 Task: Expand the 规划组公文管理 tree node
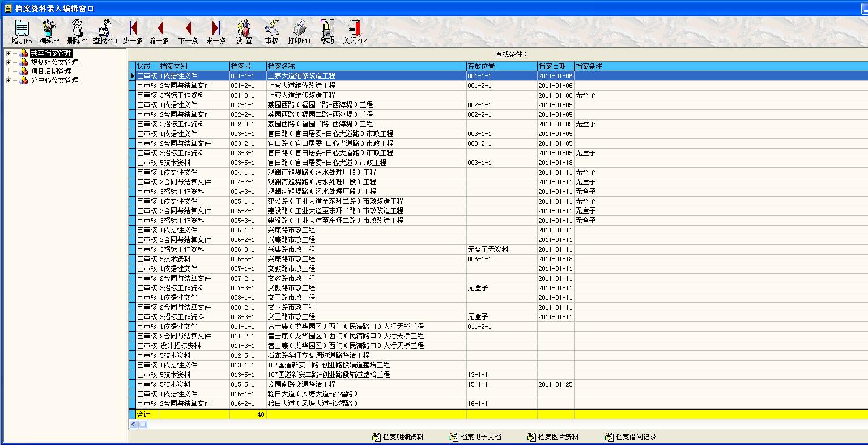(7, 62)
